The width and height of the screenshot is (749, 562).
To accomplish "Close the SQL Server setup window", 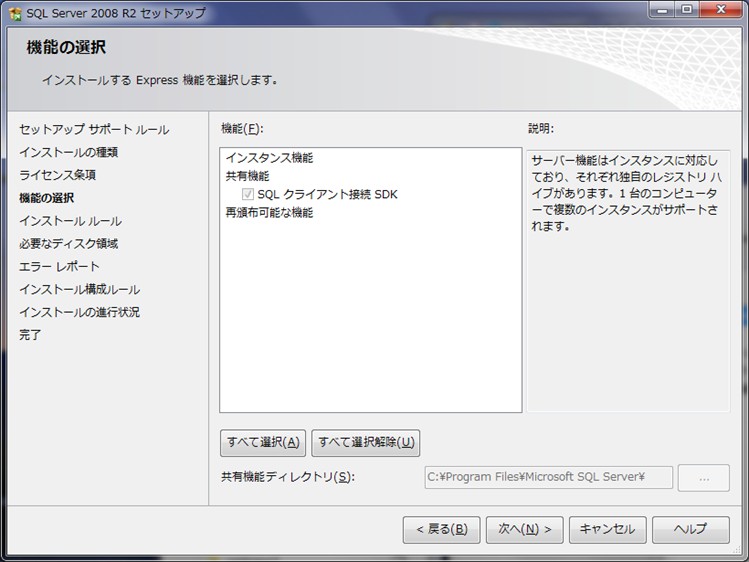I will point(721,10).
